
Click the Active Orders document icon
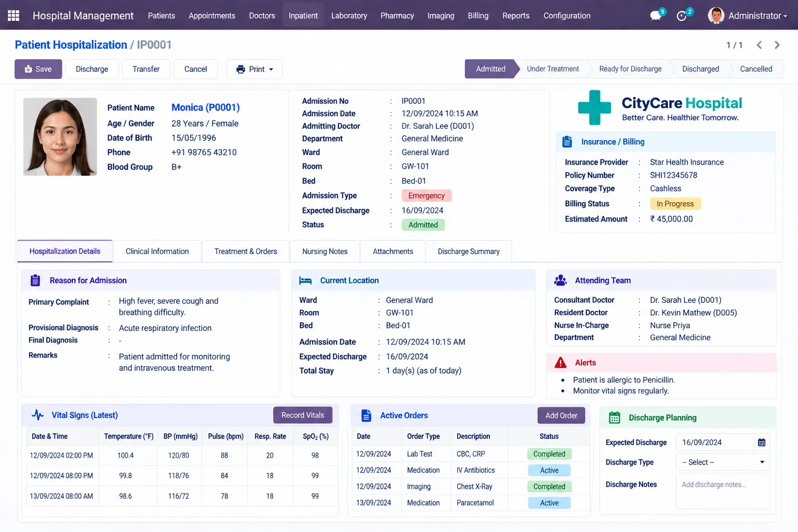[366, 416]
